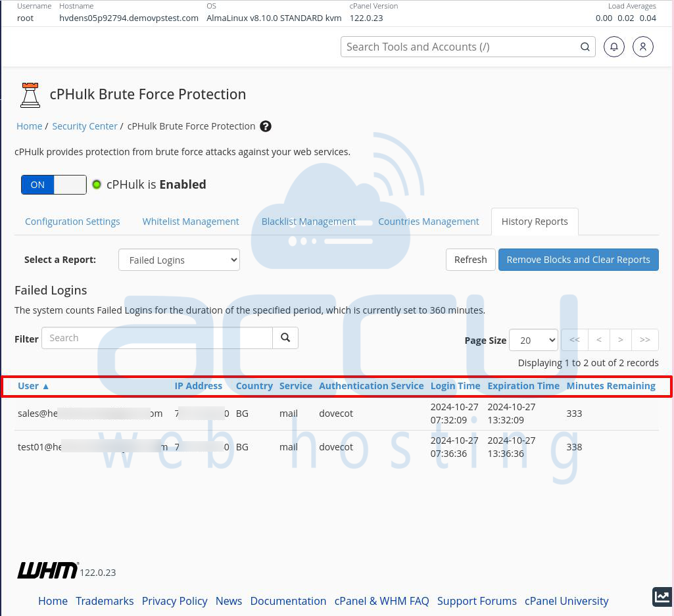
Task: Select the History Reports tab
Action: [535, 222]
